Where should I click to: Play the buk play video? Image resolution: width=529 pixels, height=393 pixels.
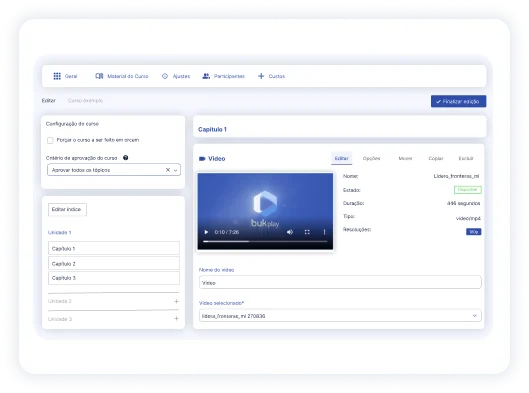[x=206, y=232]
